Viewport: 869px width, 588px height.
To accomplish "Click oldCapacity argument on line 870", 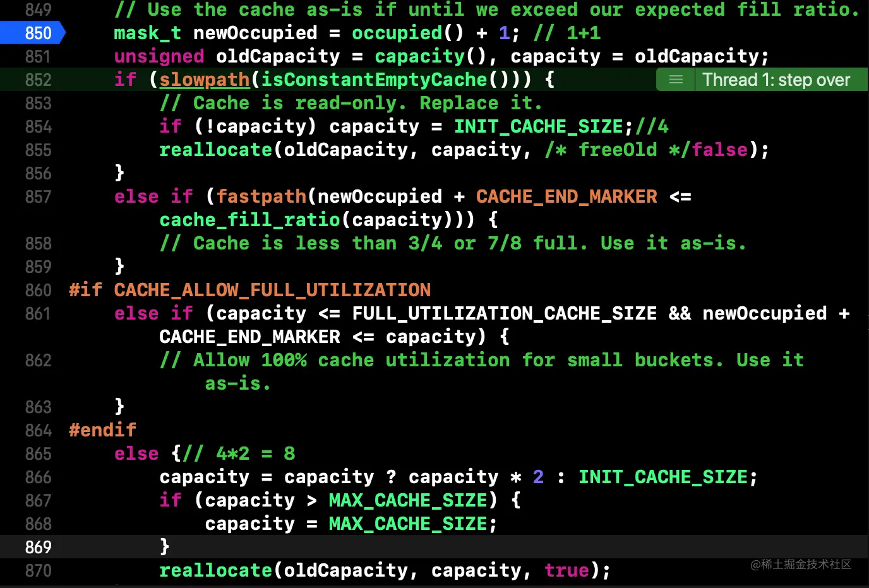I will [x=346, y=570].
